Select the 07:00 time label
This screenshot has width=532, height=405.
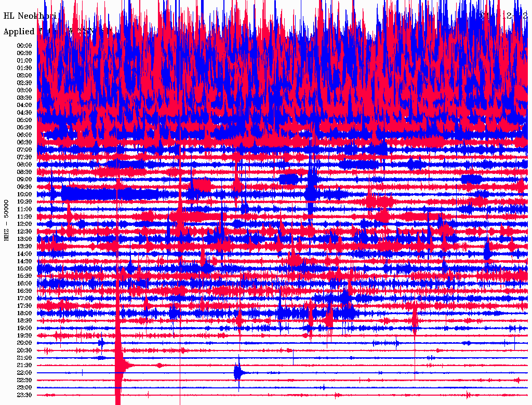24,150
